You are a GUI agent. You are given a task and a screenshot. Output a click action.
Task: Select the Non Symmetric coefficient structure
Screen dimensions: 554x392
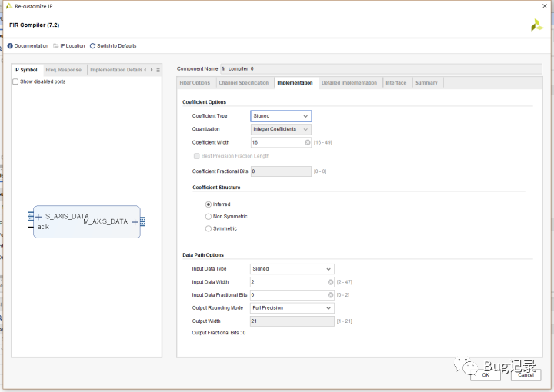[x=209, y=217]
